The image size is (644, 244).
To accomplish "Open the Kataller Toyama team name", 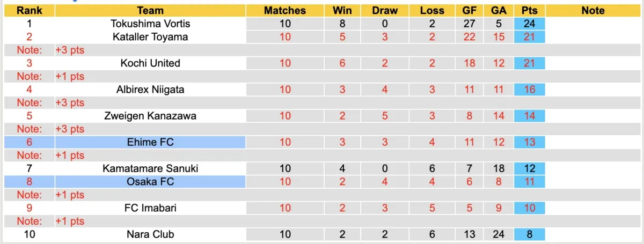I will (150, 36).
